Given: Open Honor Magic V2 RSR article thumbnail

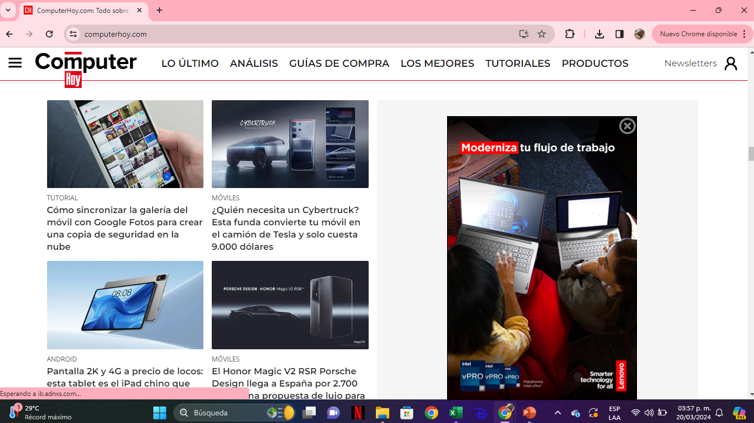Looking at the screenshot, I should tap(290, 305).
